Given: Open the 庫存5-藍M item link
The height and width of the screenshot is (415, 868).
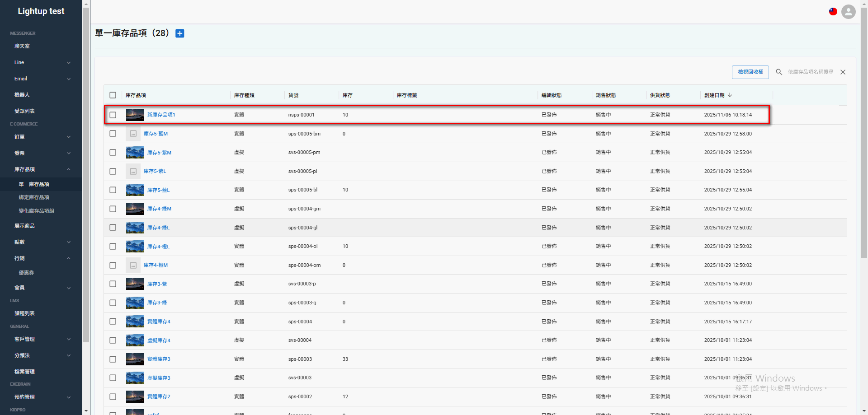Looking at the screenshot, I should click(156, 134).
